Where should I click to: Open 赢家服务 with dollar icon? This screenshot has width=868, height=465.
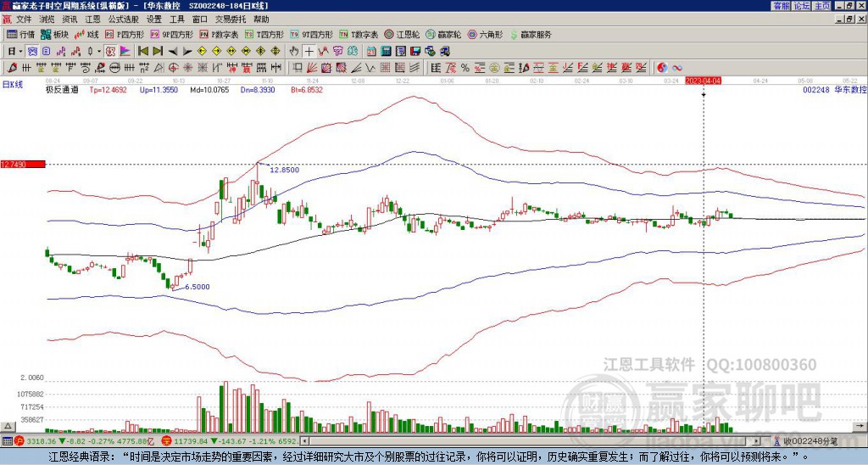click(531, 34)
